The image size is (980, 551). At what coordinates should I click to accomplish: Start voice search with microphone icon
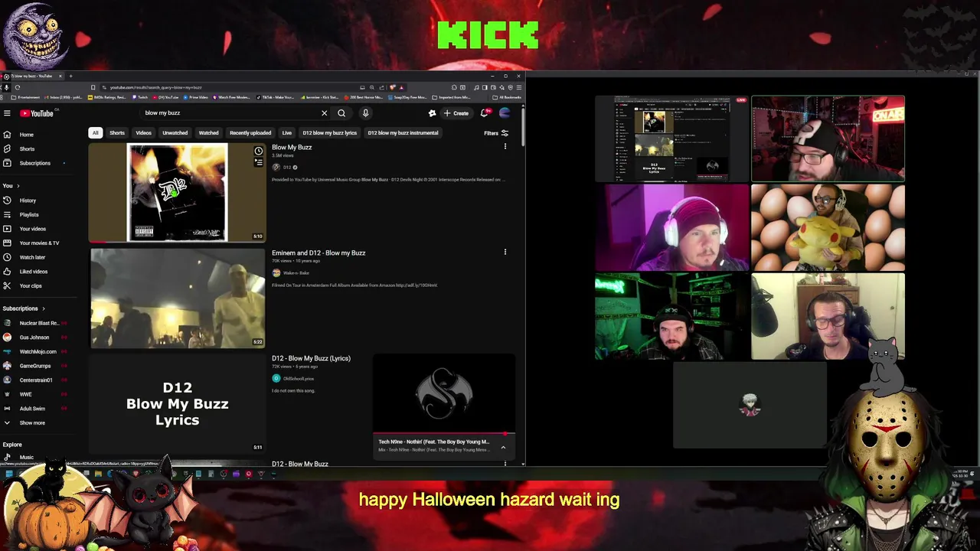(x=365, y=113)
